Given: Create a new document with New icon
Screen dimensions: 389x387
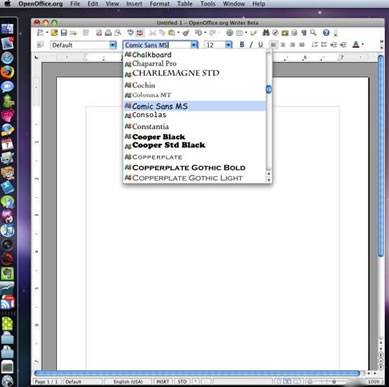Looking at the screenshot, I should click(40, 33).
